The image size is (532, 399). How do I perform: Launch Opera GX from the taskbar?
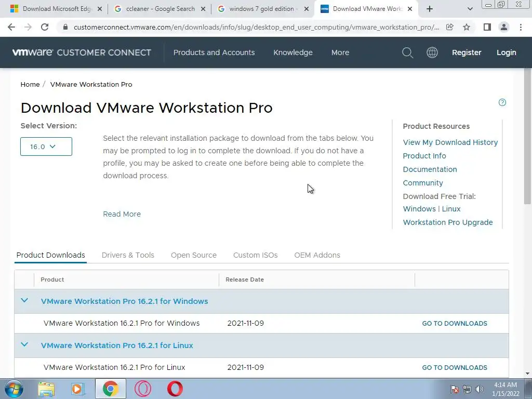coord(143,389)
